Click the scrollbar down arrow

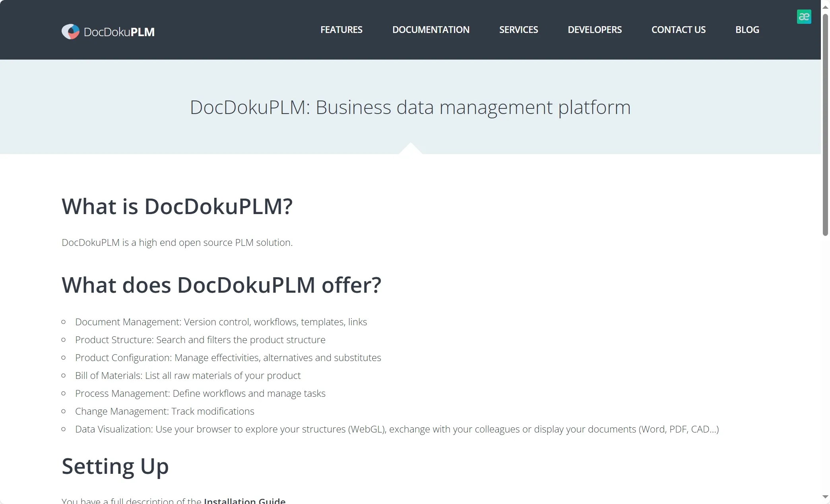point(825,497)
